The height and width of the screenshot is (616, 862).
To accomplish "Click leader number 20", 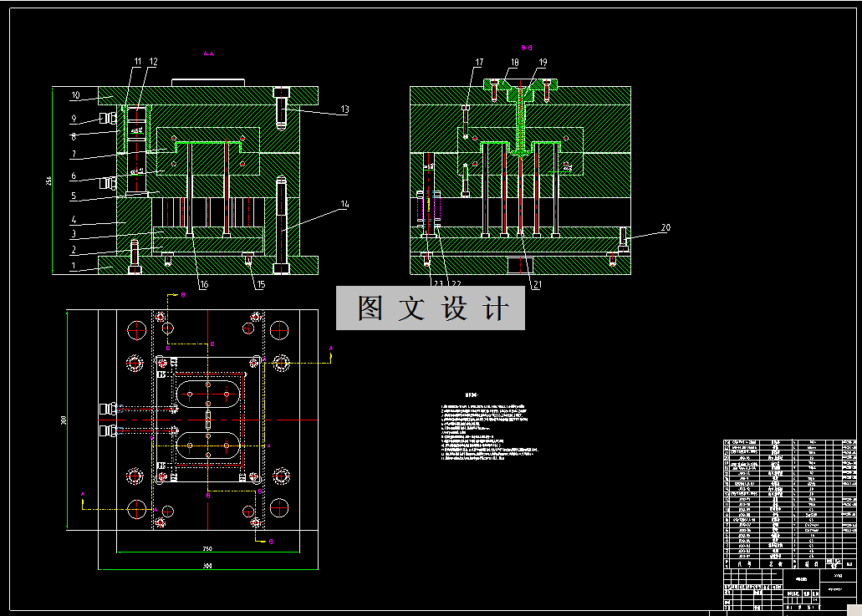I will [x=666, y=227].
